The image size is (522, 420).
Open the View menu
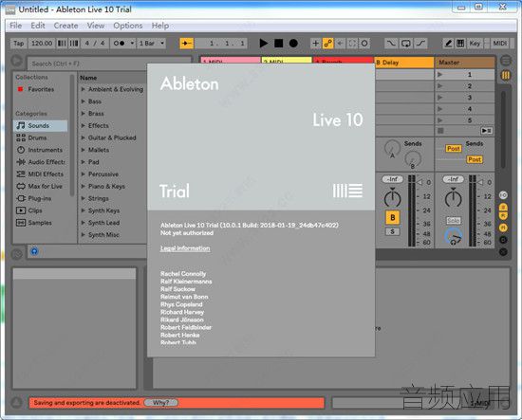pos(96,26)
